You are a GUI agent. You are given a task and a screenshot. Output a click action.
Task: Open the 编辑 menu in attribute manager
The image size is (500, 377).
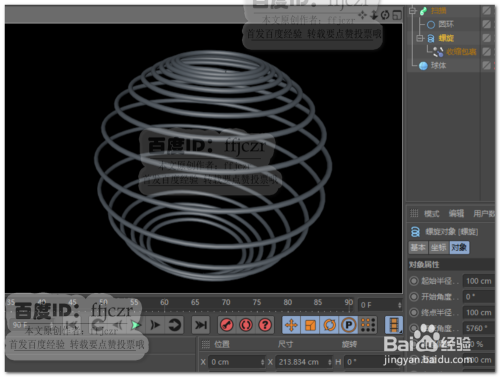click(456, 214)
